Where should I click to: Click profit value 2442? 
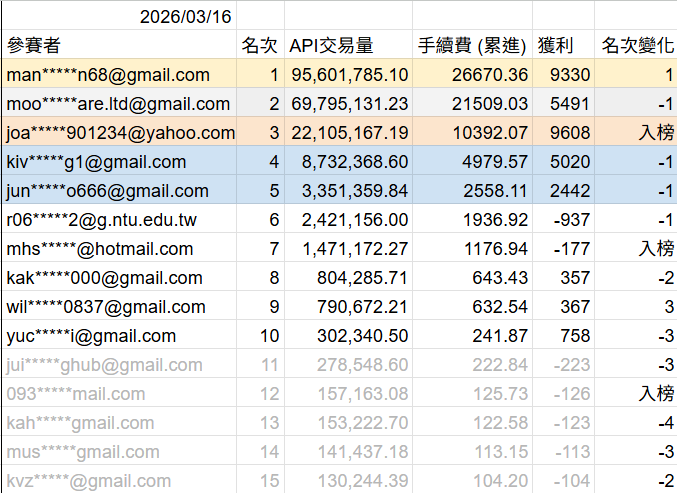pos(570,191)
